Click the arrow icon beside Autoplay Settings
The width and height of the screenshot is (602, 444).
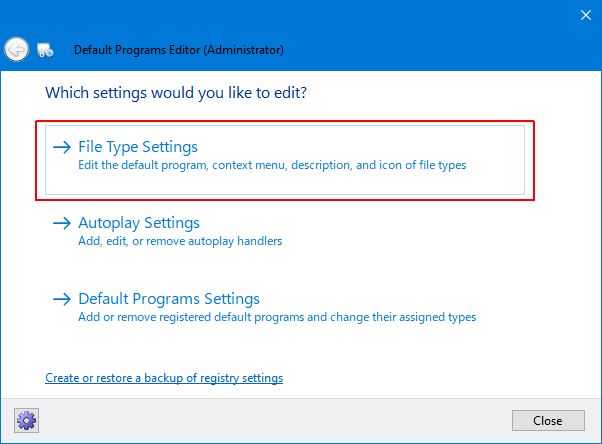pyautogui.click(x=62, y=223)
